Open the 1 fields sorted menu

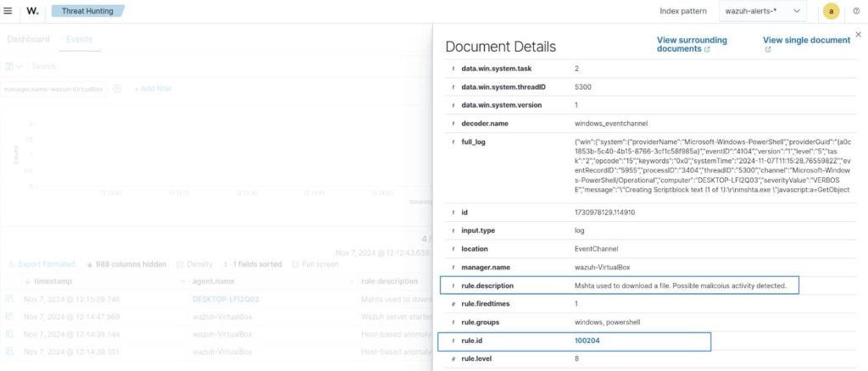pyautogui.click(x=252, y=264)
